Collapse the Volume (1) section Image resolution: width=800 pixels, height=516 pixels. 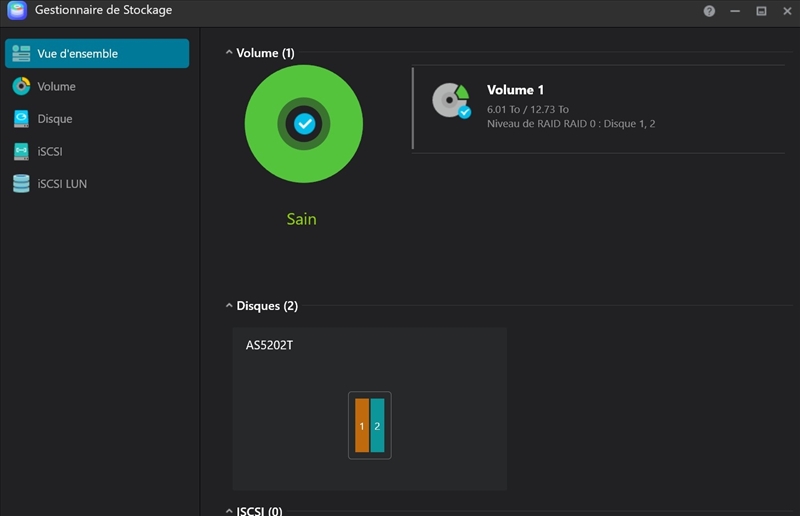229,53
